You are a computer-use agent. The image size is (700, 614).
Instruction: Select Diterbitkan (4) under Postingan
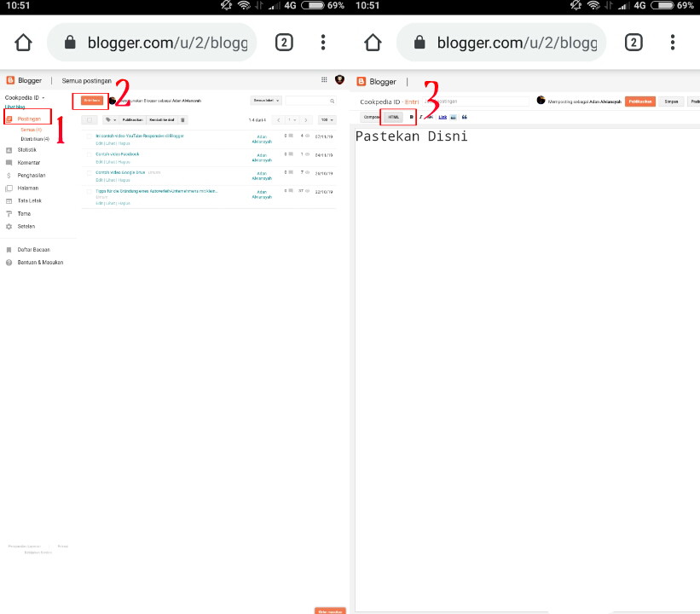click(35, 139)
